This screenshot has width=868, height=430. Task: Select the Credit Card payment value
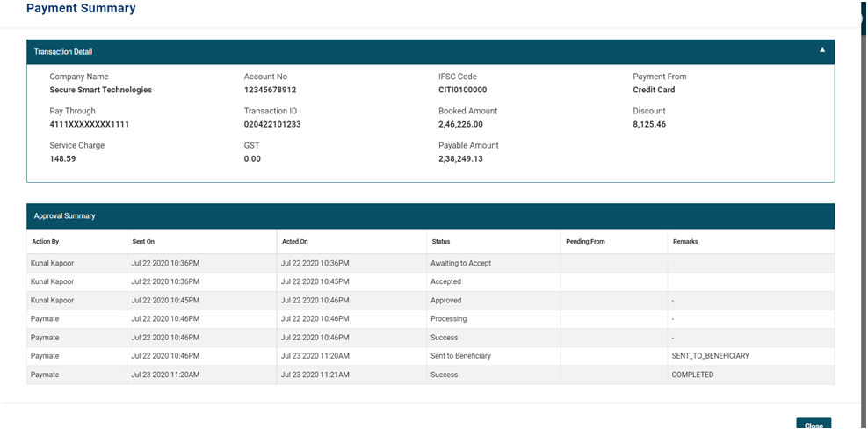[x=654, y=90]
